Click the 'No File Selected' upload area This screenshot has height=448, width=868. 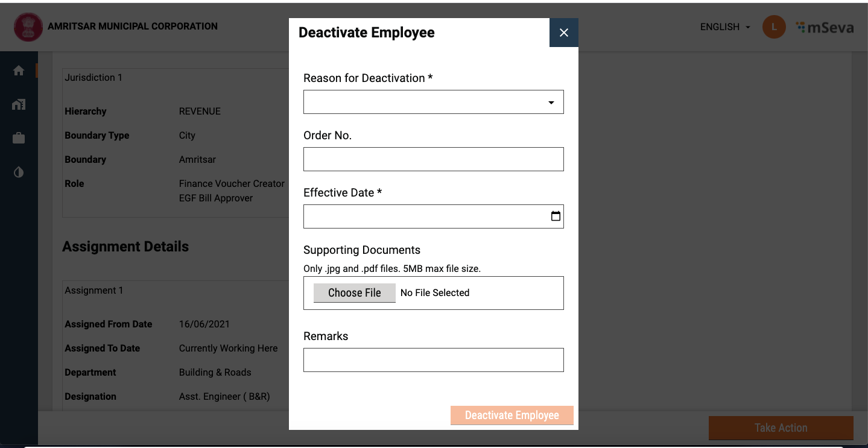[435, 293]
